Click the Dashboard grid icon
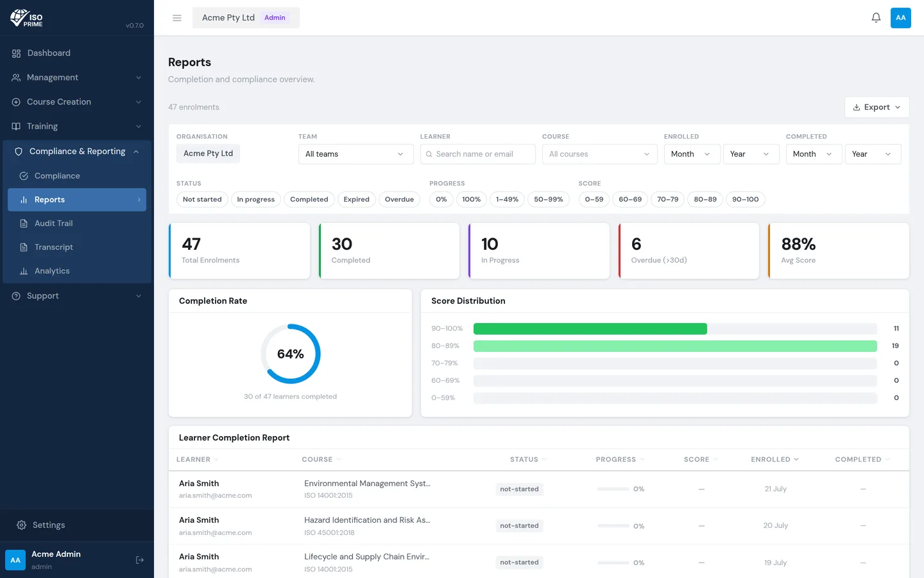 click(x=17, y=53)
